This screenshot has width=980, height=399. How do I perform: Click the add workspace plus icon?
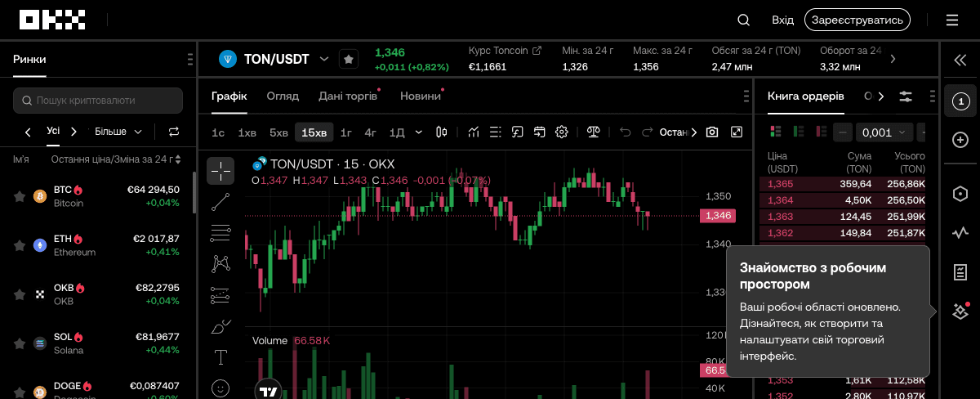[x=960, y=140]
